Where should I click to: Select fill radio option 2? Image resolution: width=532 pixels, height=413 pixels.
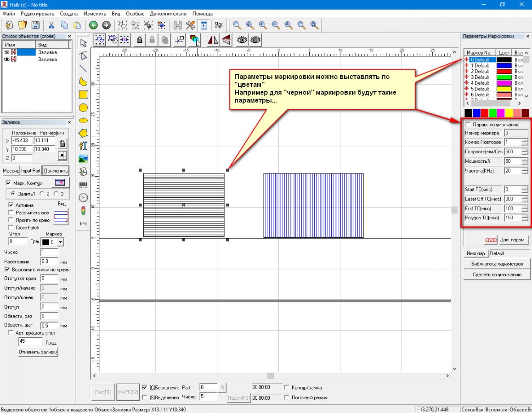41,194
